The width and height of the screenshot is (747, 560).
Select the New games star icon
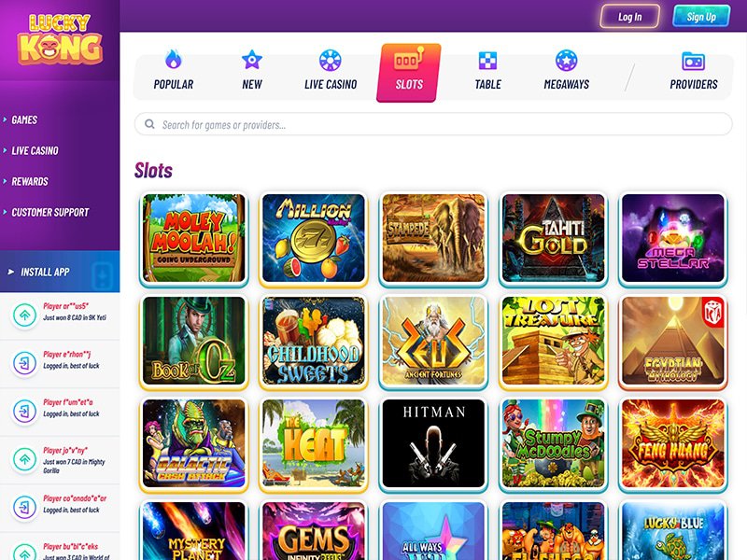(x=252, y=60)
